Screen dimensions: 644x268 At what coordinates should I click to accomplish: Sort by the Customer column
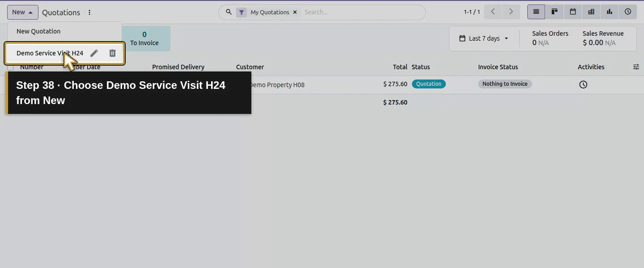coord(250,67)
